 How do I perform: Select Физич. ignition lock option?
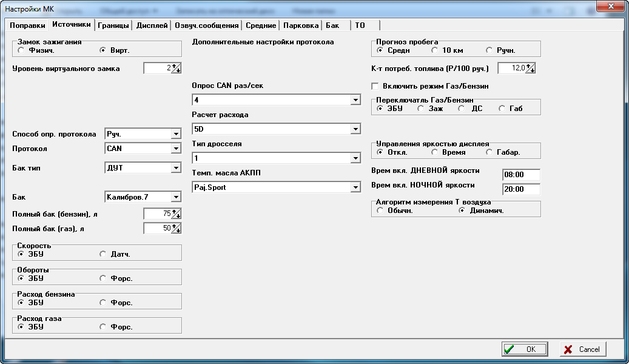pos(22,51)
